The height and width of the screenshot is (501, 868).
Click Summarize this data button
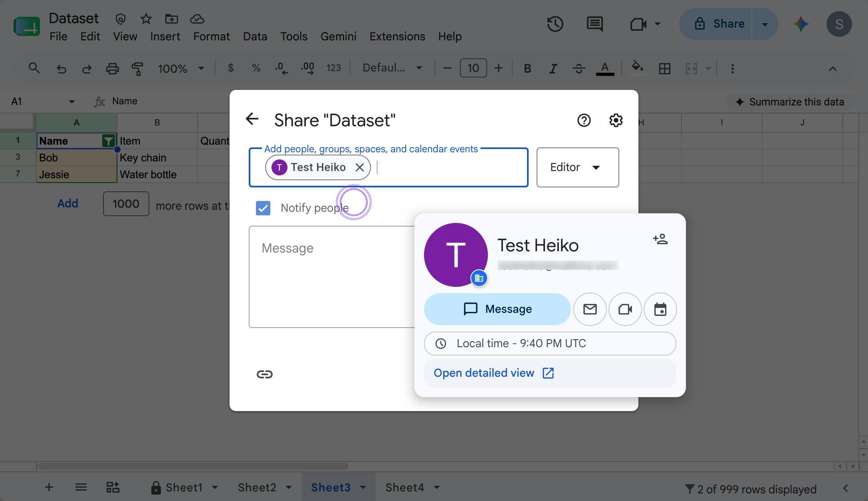pyautogui.click(x=790, y=102)
